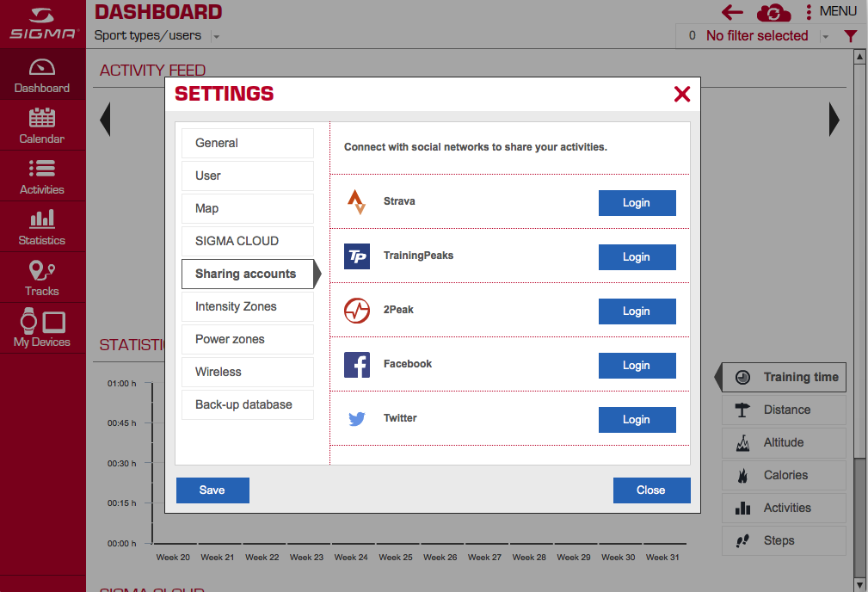Select the Training time statistic toggle
This screenshot has height=592, width=868.
(784, 377)
